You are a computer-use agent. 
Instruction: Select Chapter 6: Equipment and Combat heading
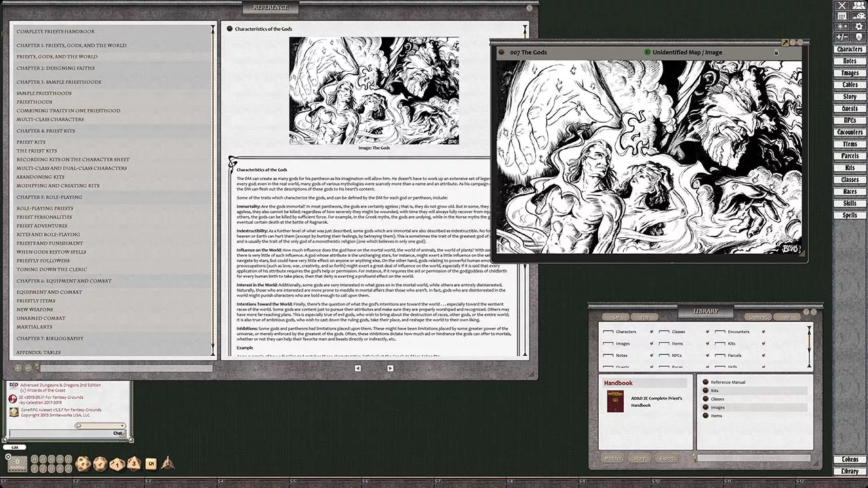tap(64, 281)
